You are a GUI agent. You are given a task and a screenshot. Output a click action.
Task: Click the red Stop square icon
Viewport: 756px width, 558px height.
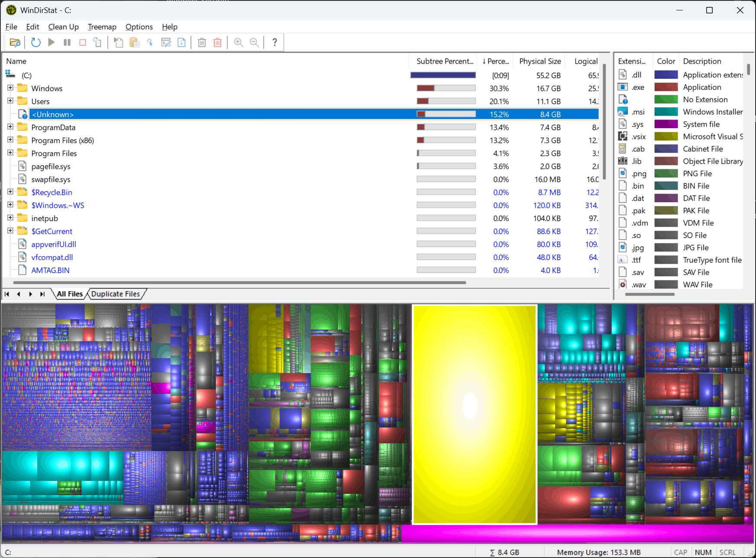(83, 42)
